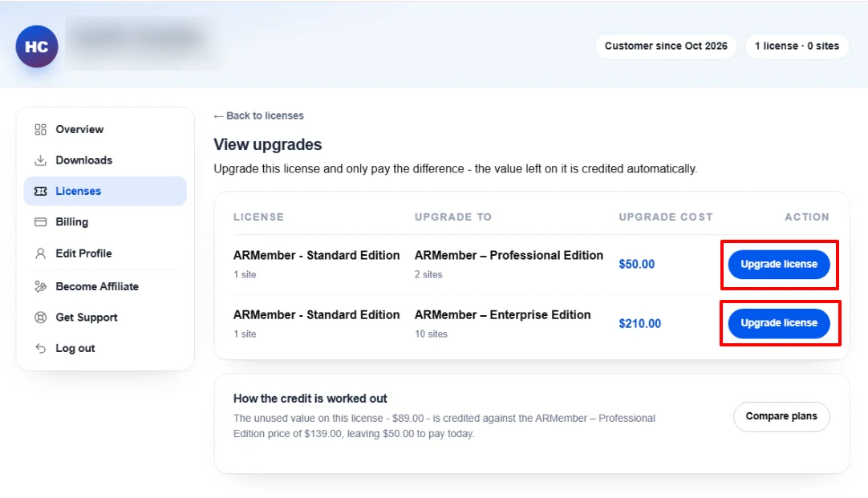Click the '10 sites' label
This screenshot has height=498, width=868.
(432, 334)
